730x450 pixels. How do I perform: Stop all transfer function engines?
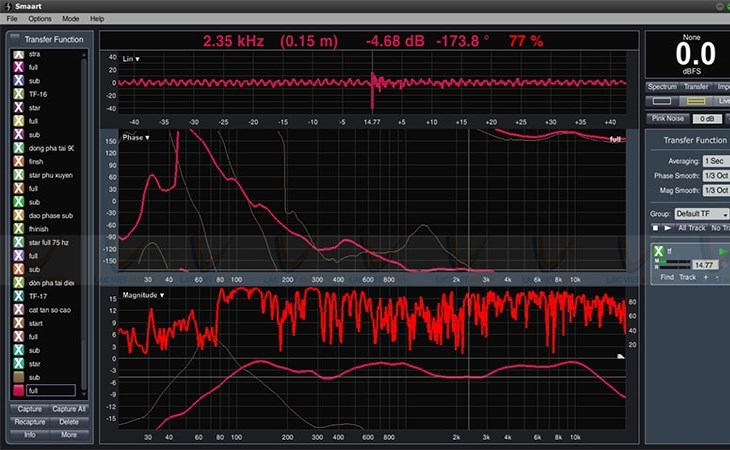[656, 228]
